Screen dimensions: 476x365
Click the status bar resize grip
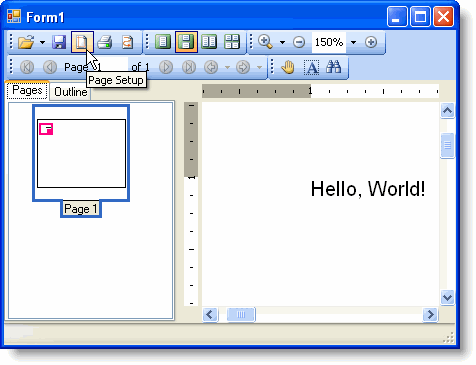[x=449, y=338]
